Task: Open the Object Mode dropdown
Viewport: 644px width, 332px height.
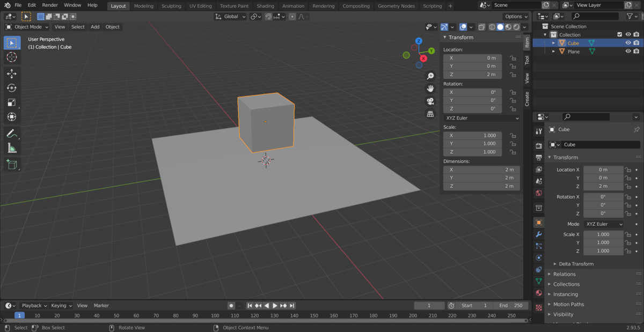Action: tap(27, 27)
